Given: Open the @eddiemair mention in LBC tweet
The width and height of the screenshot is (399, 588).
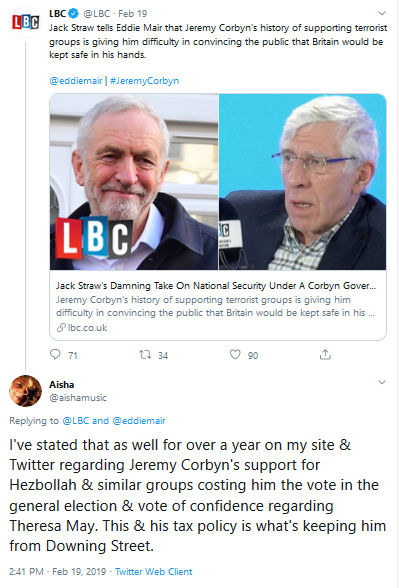Looking at the screenshot, I should click(x=76, y=81).
